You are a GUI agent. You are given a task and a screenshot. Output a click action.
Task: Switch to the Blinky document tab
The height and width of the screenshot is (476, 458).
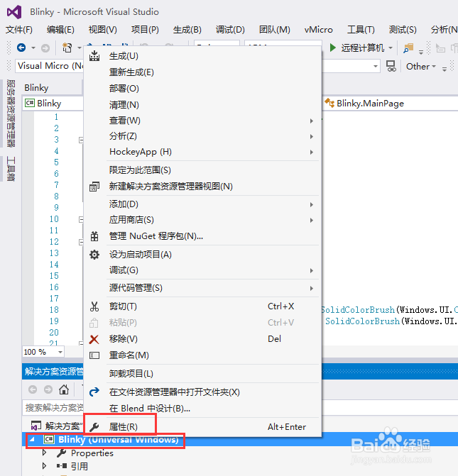point(36,88)
